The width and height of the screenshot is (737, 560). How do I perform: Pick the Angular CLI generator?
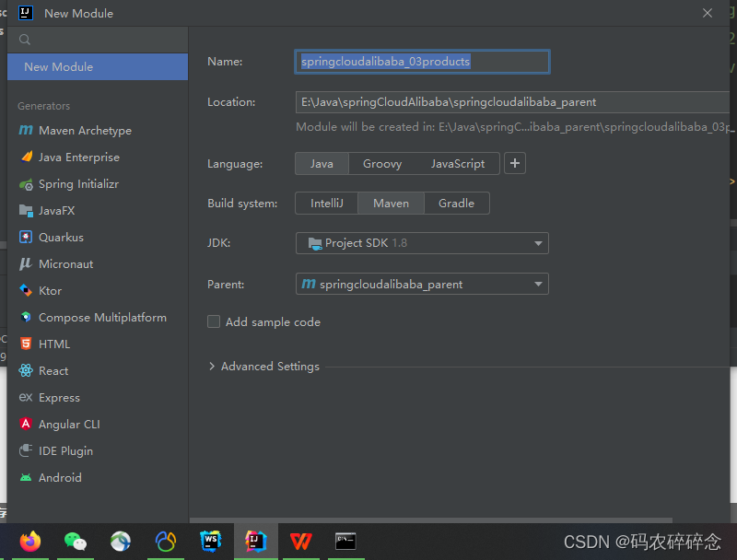(98, 425)
